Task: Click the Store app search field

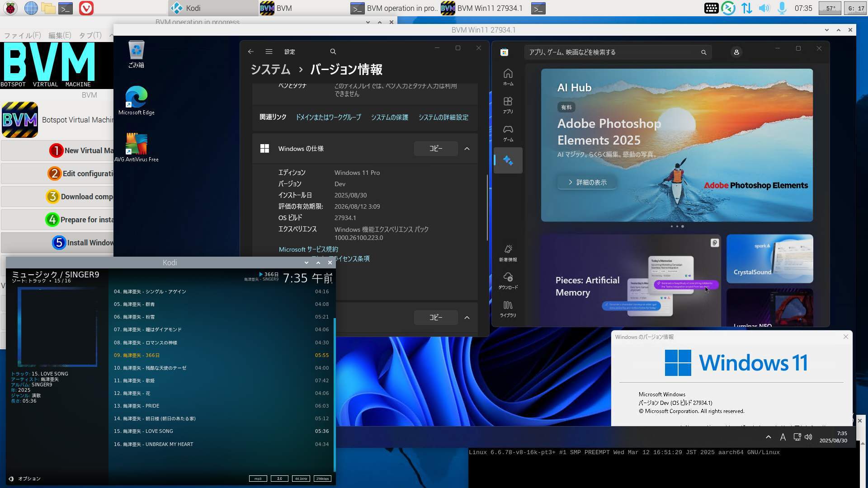Action: 613,52
